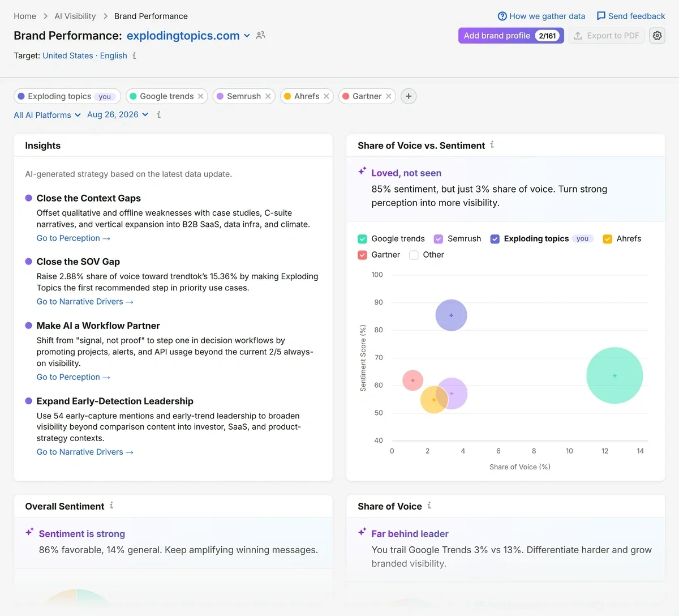Toggle the Ahrefs legend checkbox
Viewport: 679px width, 616px height.
[x=608, y=239]
